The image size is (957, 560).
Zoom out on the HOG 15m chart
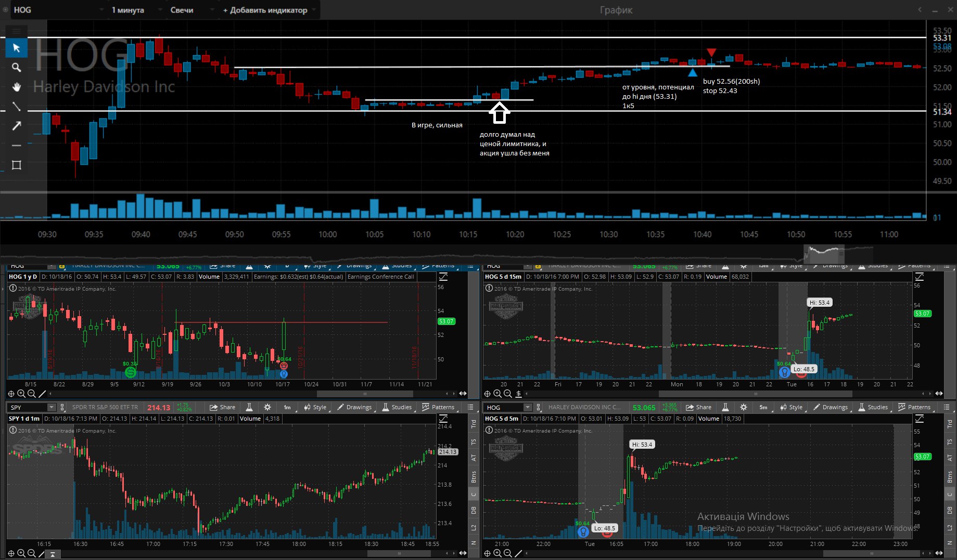(x=508, y=394)
